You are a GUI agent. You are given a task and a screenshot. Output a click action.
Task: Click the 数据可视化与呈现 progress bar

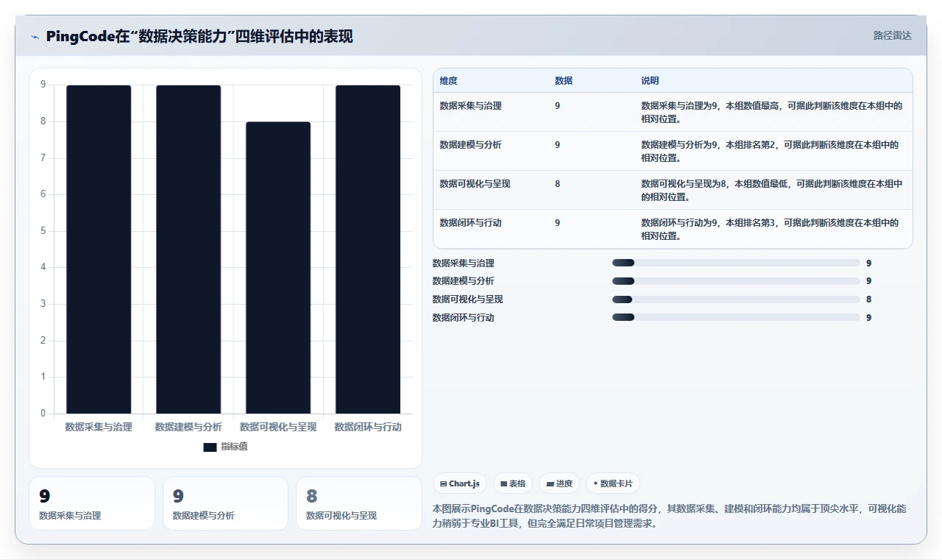(x=736, y=300)
